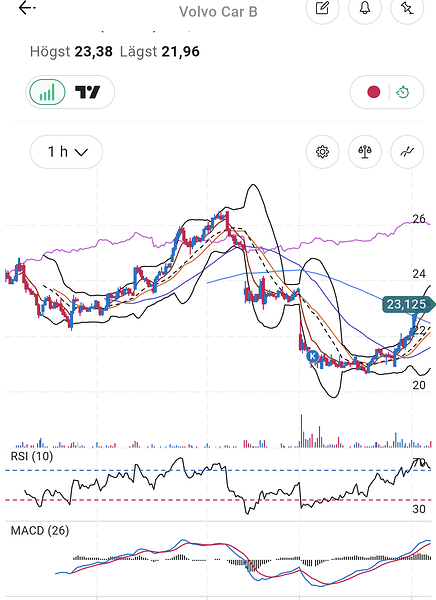Open the indicators wave icon
The height and width of the screenshot is (600, 436).
(x=407, y=152)
